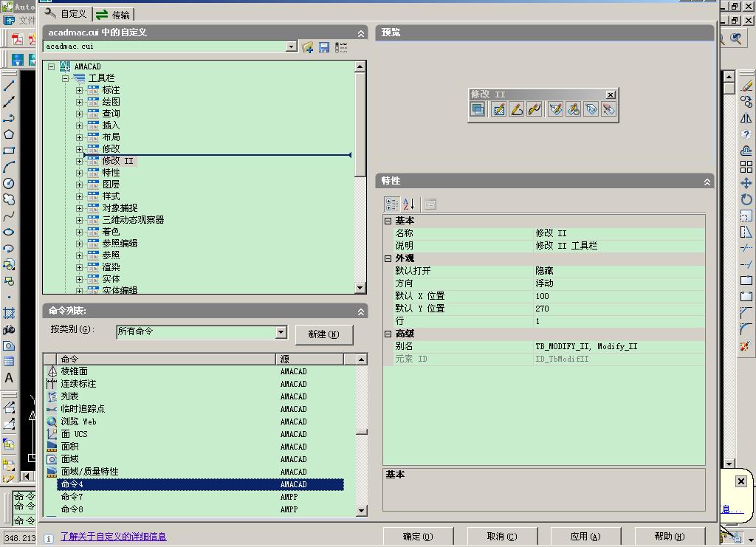Collapse the AMACAD tree root node
The image size is (756, 547).
click(x=52, y=67)
